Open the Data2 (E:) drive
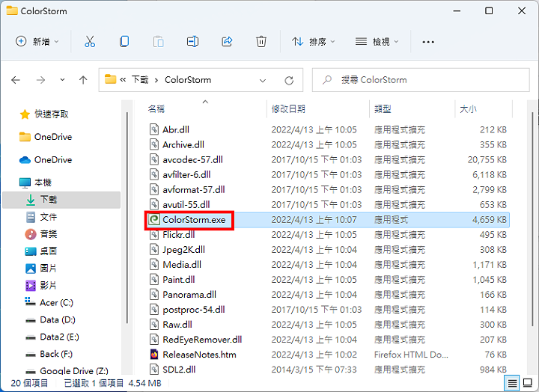 click(x=52, y=337)
